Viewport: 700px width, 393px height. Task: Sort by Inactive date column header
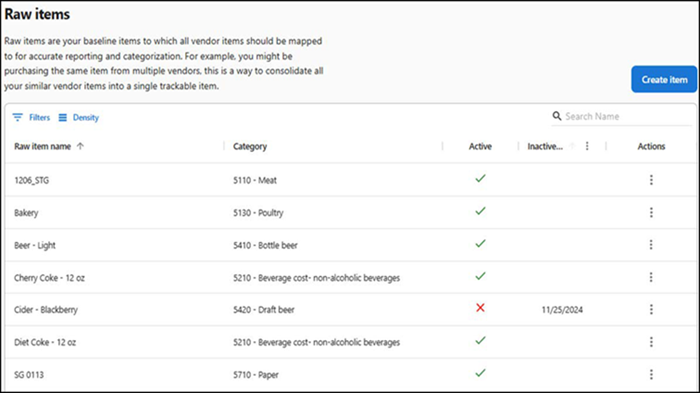[x=545, y=146]
